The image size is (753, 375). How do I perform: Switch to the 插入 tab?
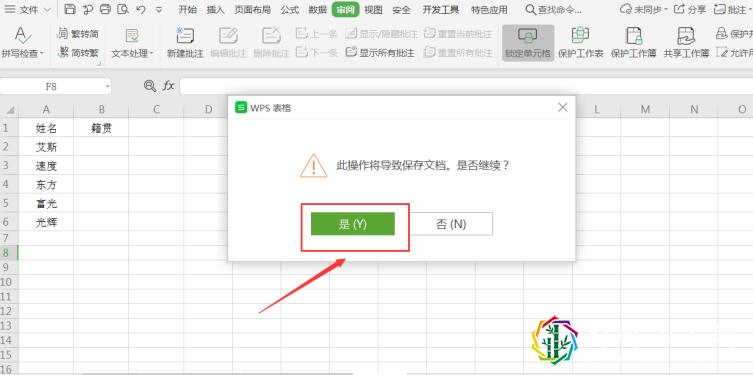pyautogui.click(x=215, y=9)
